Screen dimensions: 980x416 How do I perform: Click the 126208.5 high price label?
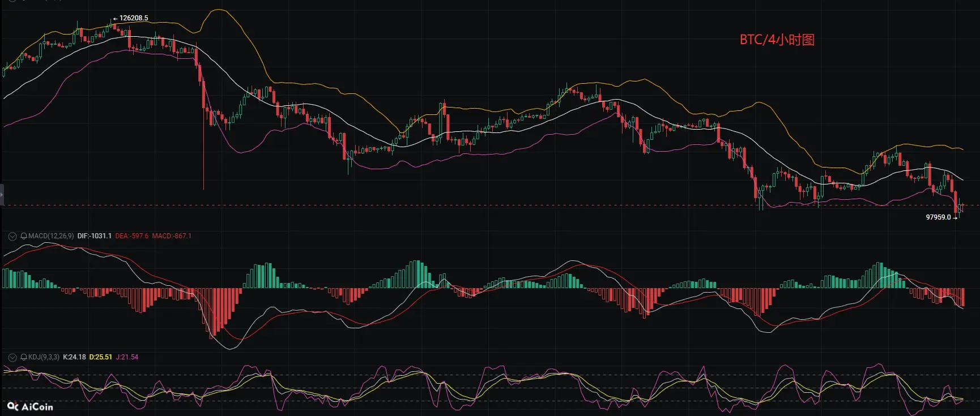[134, 18]
